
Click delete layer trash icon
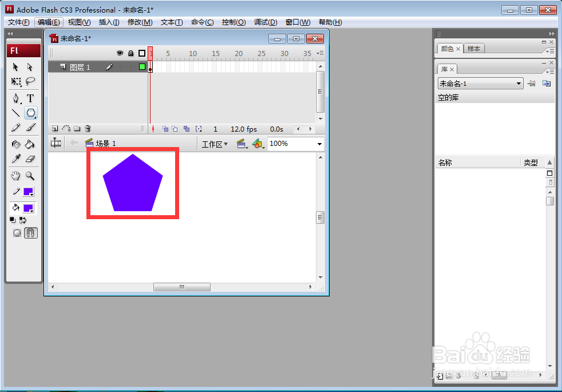88,128
